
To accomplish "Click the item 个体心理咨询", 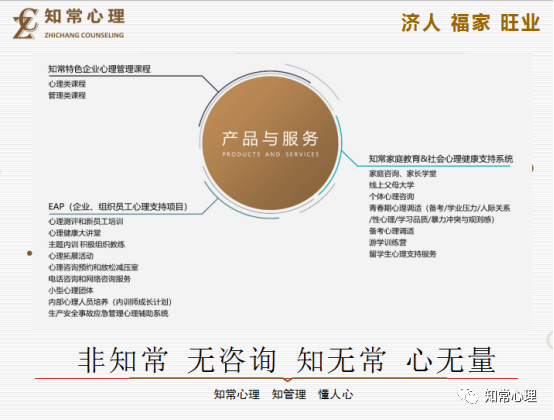I will (391, 196).
